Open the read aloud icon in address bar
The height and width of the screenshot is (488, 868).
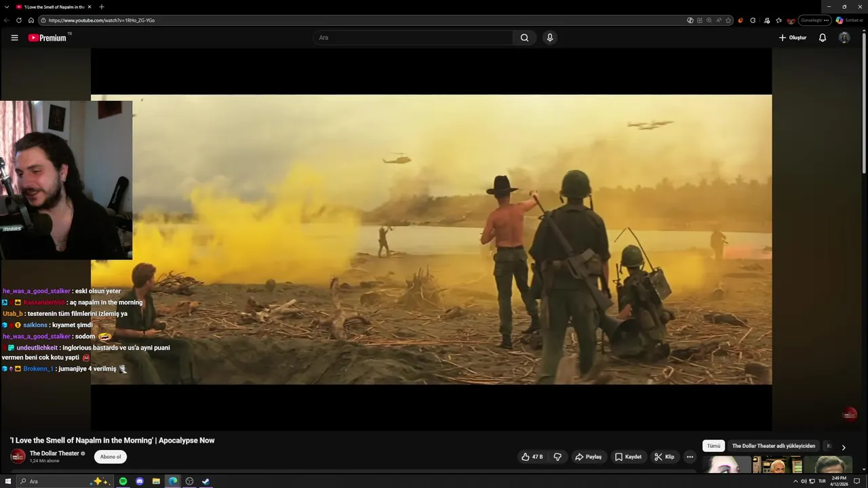click(x=719, y=20)
